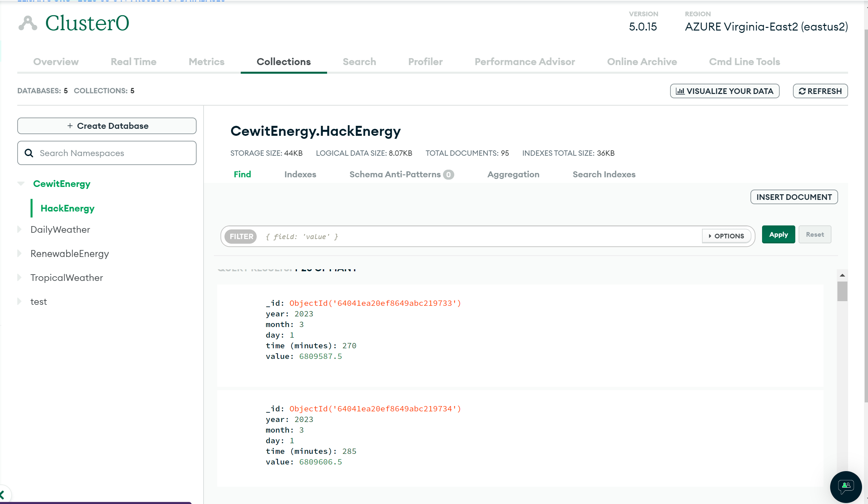Screen dimensions: 868x504
Task: Expand the TropicalWeather database
Action: pyautogui.click(x=20, y=277)
